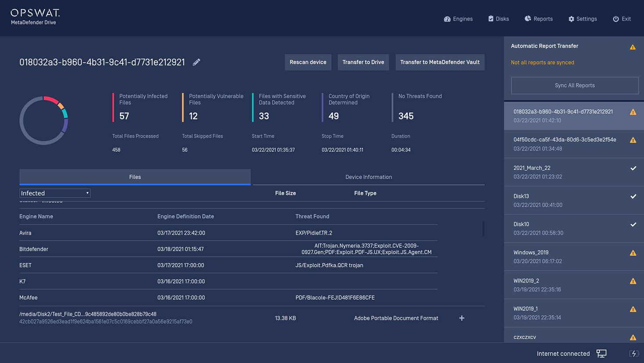The height and width of the screenshot is (363, 644).
Task: Switch to the Device Information tab
Action: point(369,177)
